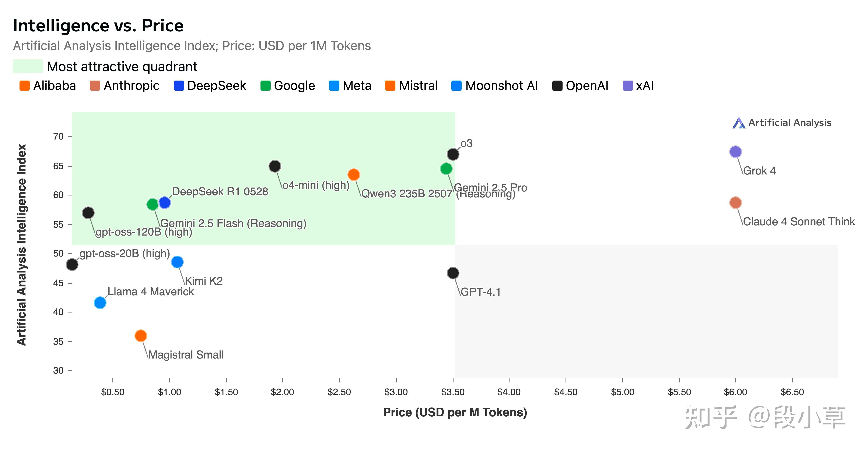Click the Grok 4 data point

click(735, 152)
